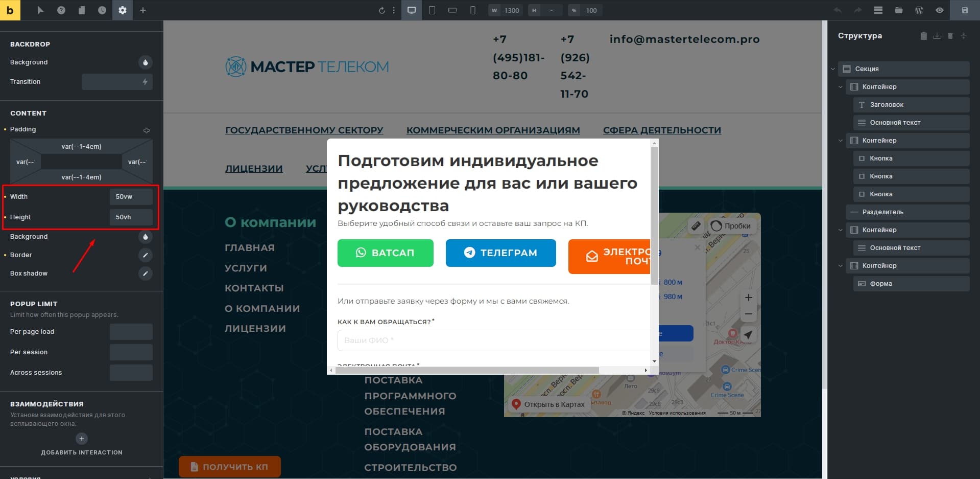Click the green ВАТСАП button

tap(386, 253)
